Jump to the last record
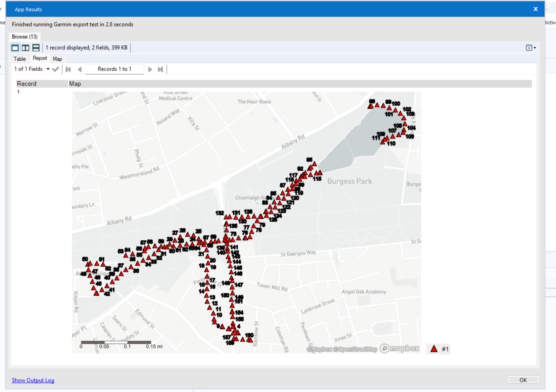The width and height of the screenshot is (556, 392). 160,69
